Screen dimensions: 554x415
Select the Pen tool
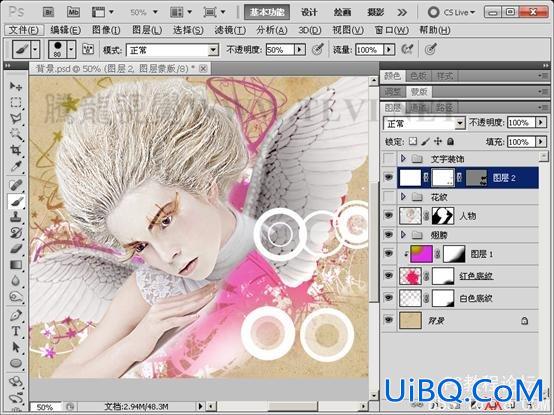[x=16, y=315]
